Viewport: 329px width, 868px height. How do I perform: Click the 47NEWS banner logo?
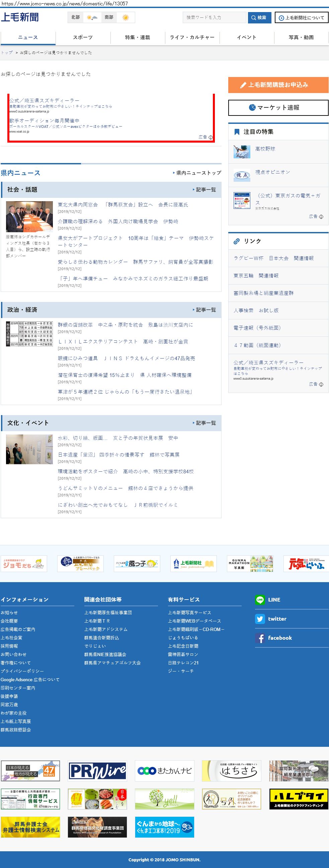click(30, 771)
